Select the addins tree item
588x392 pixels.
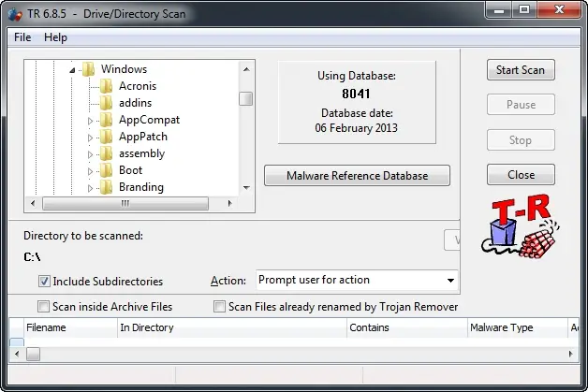click(135, 103)
